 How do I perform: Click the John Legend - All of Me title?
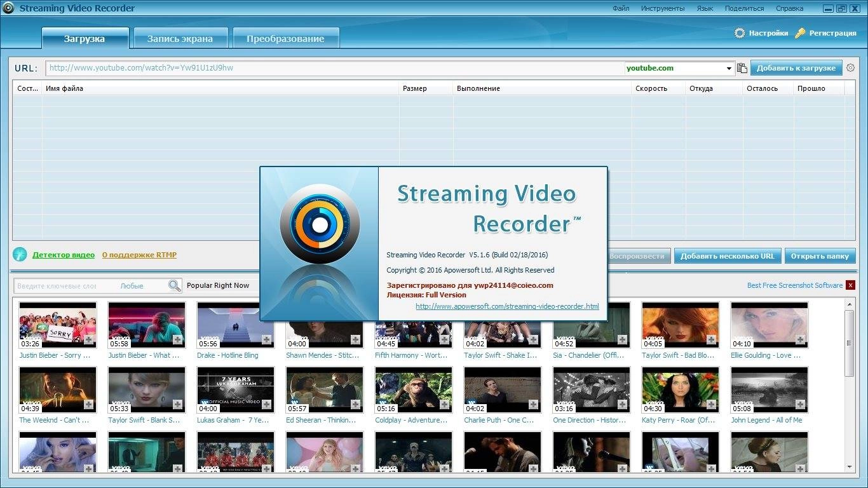(766, 420)
